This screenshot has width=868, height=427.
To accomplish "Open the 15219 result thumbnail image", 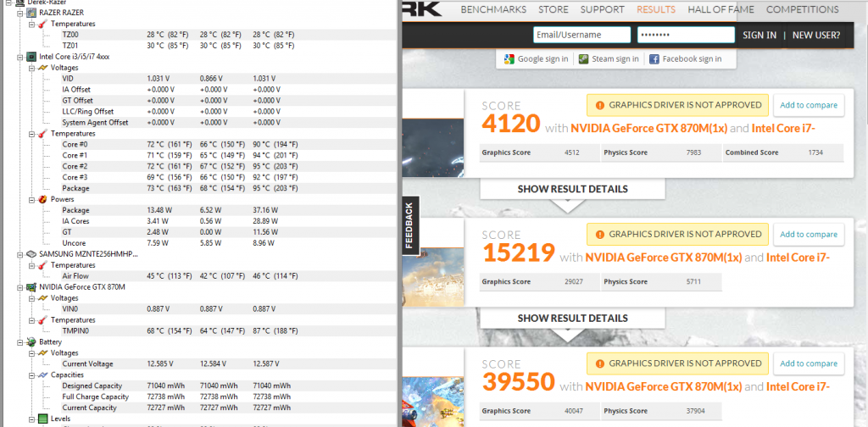I will point(431,276).
